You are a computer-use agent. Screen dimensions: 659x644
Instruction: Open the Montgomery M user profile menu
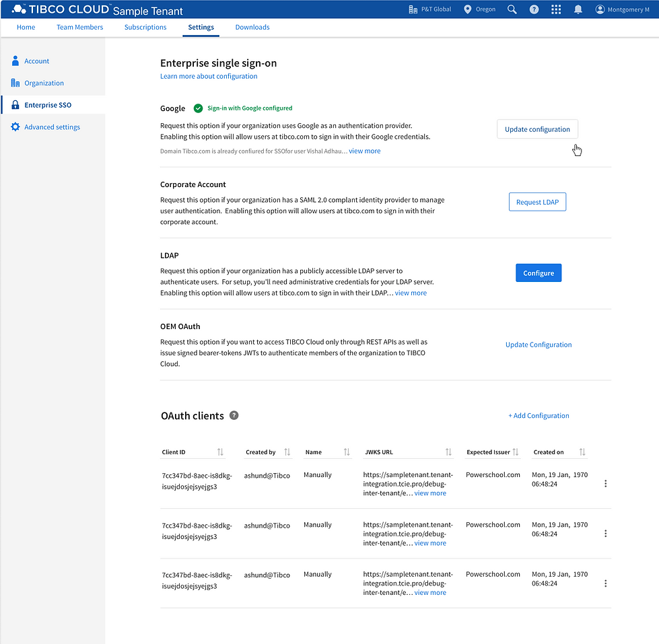pyautogui.click(x=623, y=9)
